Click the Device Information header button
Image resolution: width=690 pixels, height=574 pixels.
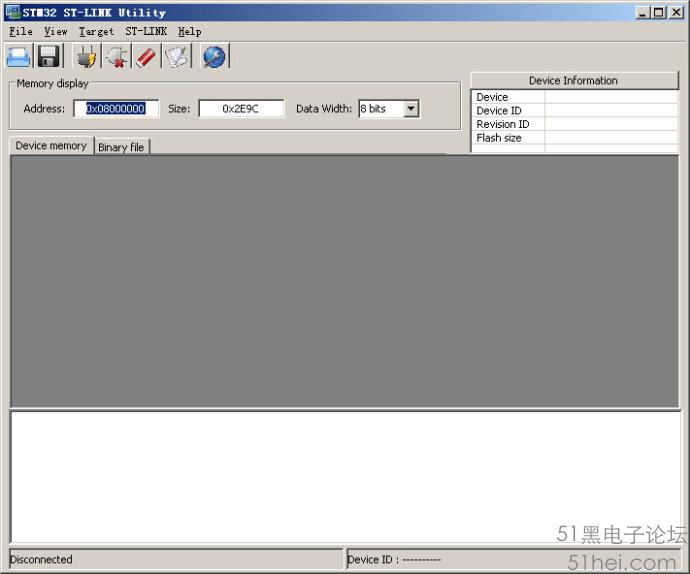pyautogui.click(x=574, y=81)
